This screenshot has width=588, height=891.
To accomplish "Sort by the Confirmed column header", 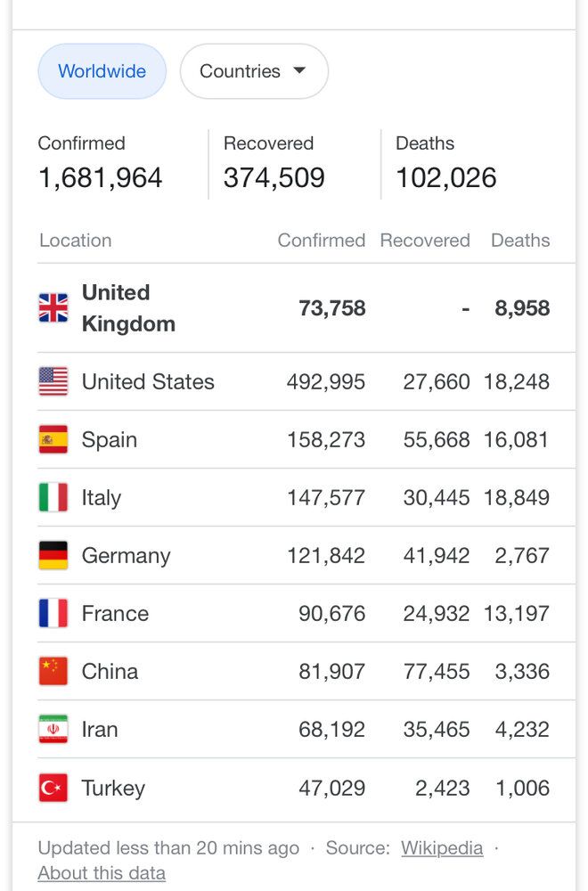I will [322, 241].
